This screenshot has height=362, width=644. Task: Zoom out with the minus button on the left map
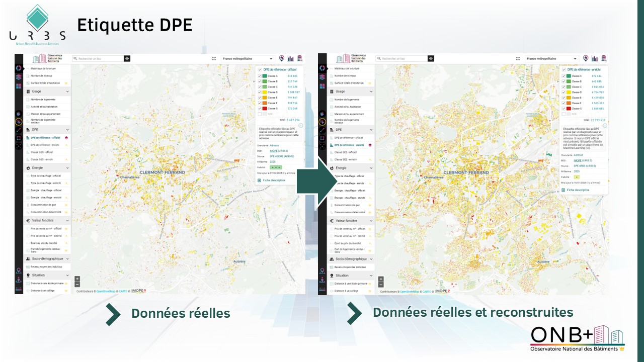coord(77,285)
